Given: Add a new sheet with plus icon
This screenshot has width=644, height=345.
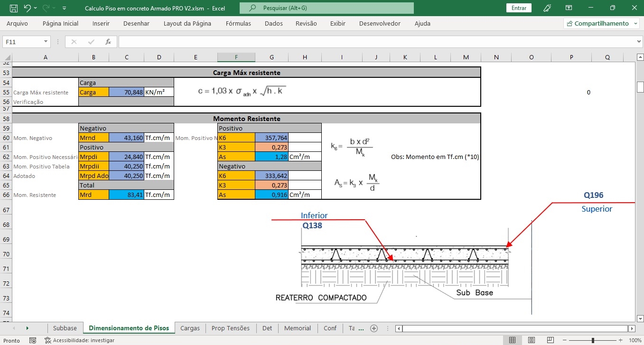Looking at the screenshot, I should [x=374, y=328].
